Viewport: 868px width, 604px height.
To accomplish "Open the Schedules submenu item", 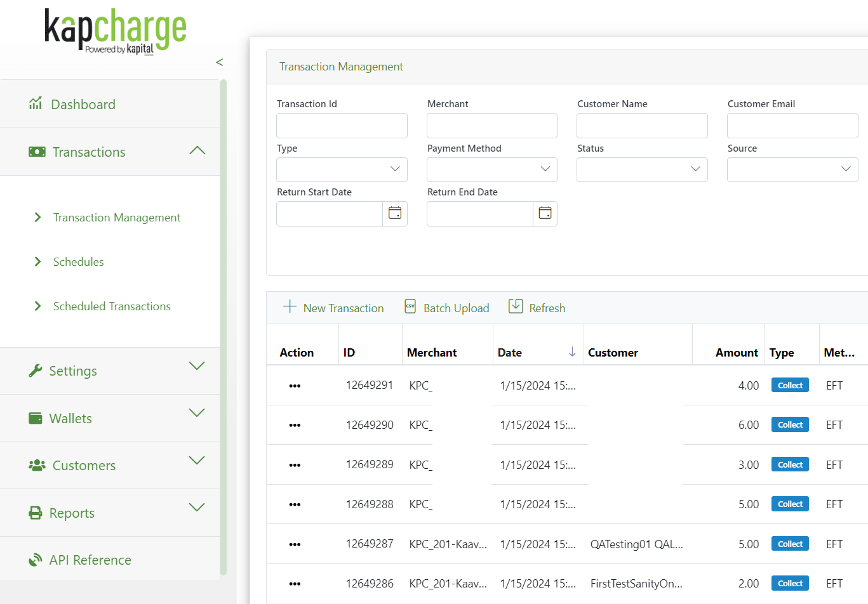I will click(x=78, y=262).
